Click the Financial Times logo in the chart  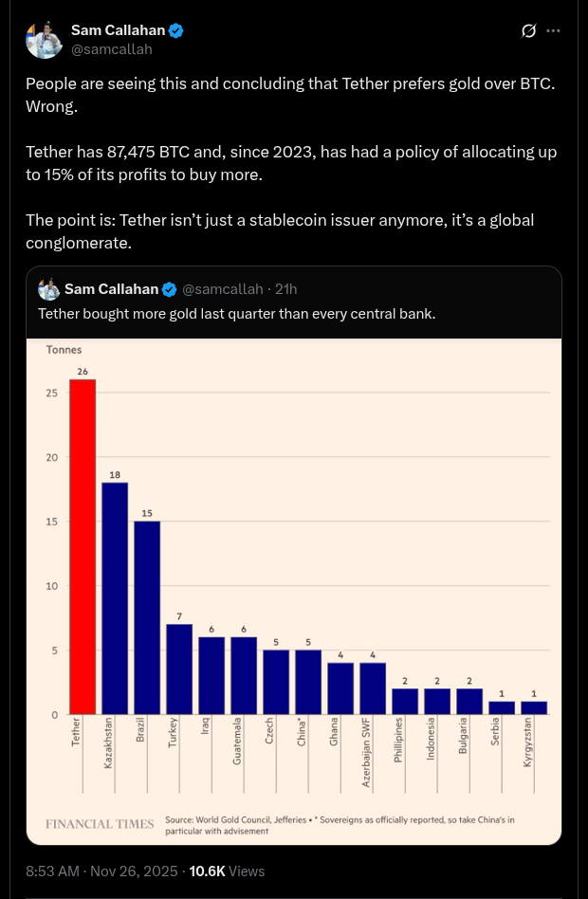[x=100, y=824]
